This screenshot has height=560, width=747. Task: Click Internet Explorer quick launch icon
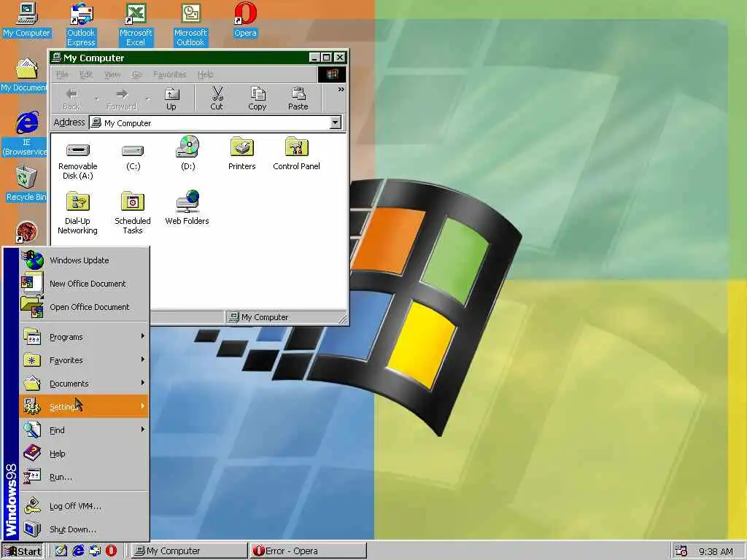pyautogui.click(x=78, y=551)
